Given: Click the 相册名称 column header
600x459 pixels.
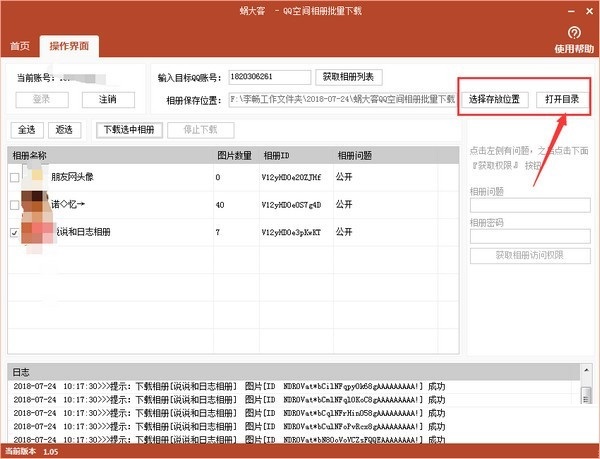Looking at the screenshot, I should click(111, 156).
